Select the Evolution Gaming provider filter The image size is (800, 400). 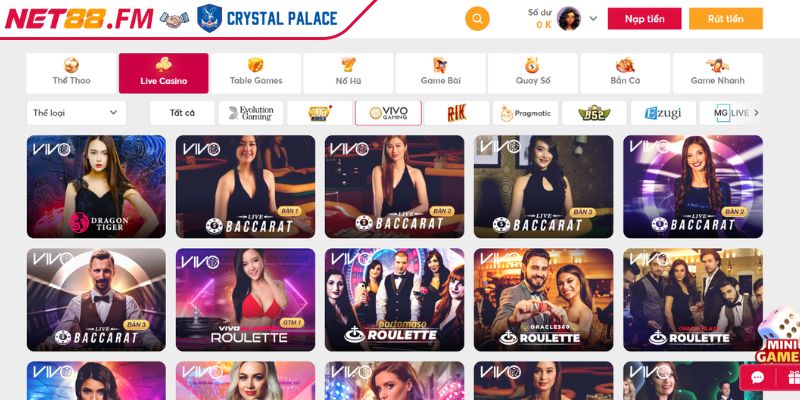tap(251, 113)
